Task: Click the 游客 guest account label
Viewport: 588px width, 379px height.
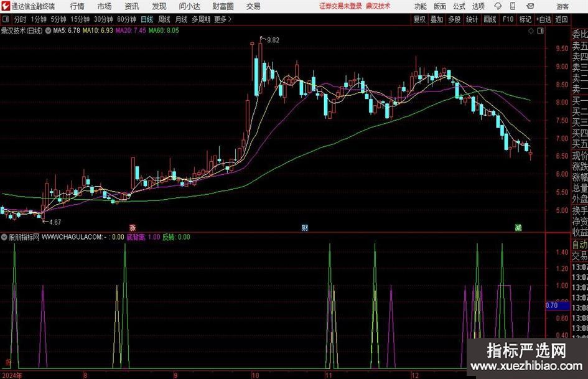Action: [x=563, y=6]
